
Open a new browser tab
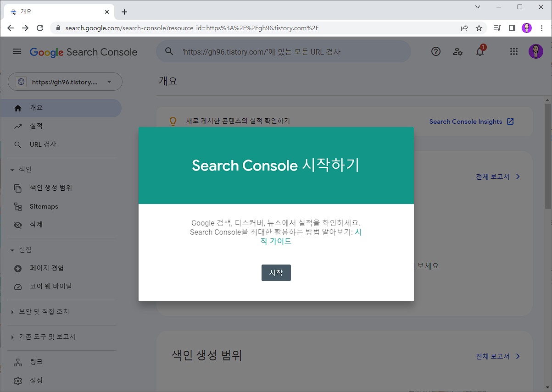[124, 12]
